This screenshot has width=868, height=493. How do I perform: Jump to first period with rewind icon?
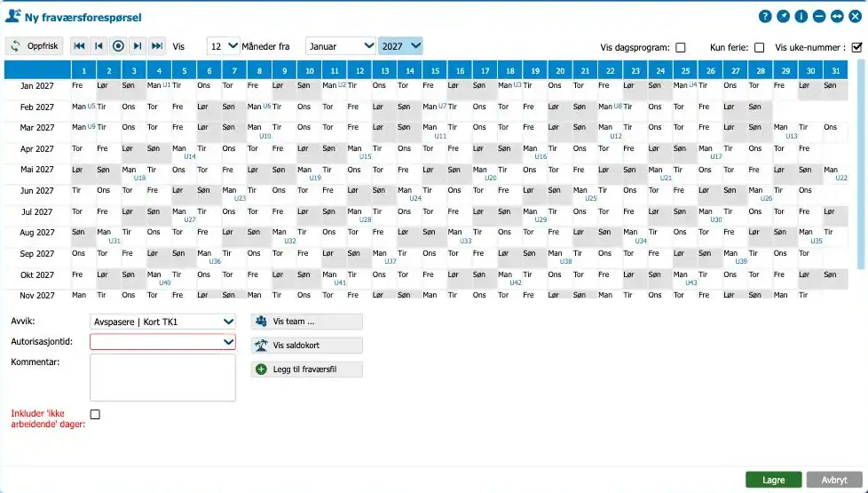(79, 46)
